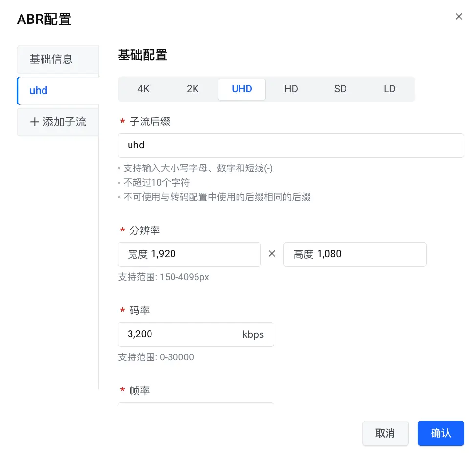This screenshot has width=476, height=459.
Task: Click the 取消 button
Action: [x=385, y=433]
